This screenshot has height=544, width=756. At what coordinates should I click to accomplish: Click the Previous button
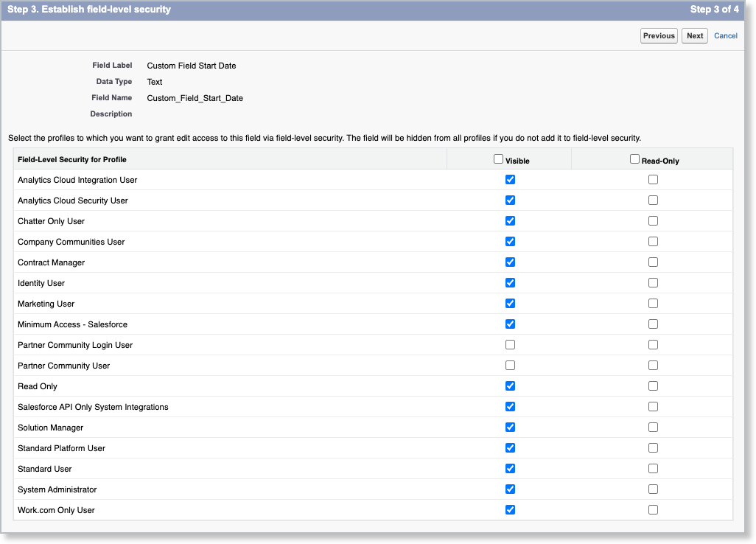[658, 35]
